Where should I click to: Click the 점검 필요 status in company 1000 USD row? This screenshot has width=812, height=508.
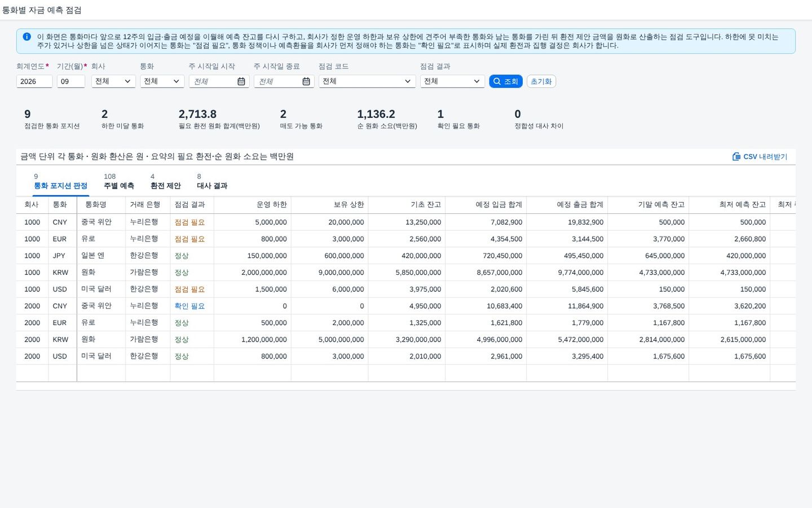189,289
